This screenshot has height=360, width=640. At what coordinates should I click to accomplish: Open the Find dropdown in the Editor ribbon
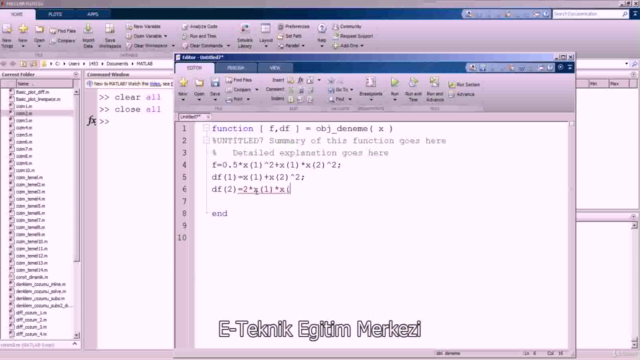click(340, 100)
